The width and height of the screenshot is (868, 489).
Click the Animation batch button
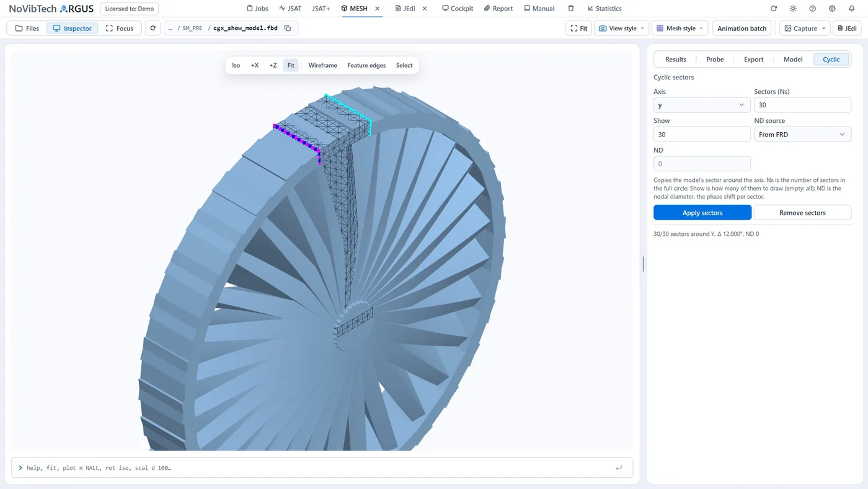click(x=742, y=29)
